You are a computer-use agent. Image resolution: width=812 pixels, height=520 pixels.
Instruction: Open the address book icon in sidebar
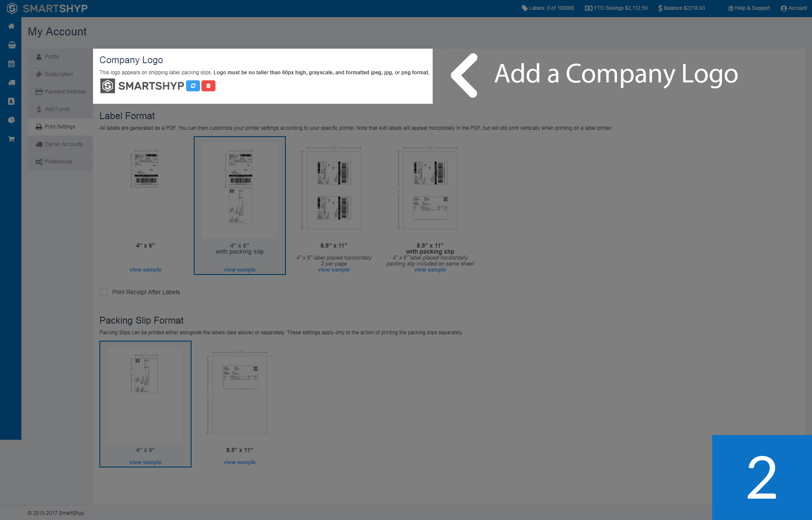coord(12,101)
